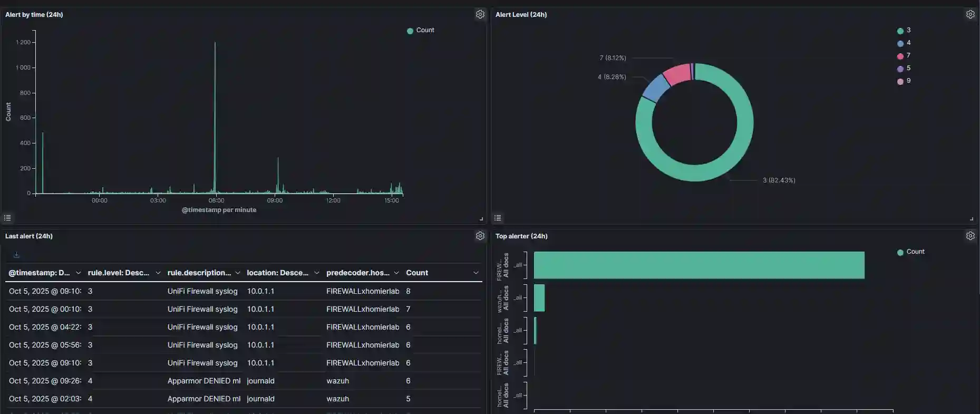Open rule.description column dropdown chevron
The image size is (980, 414).
coord(237,273)
